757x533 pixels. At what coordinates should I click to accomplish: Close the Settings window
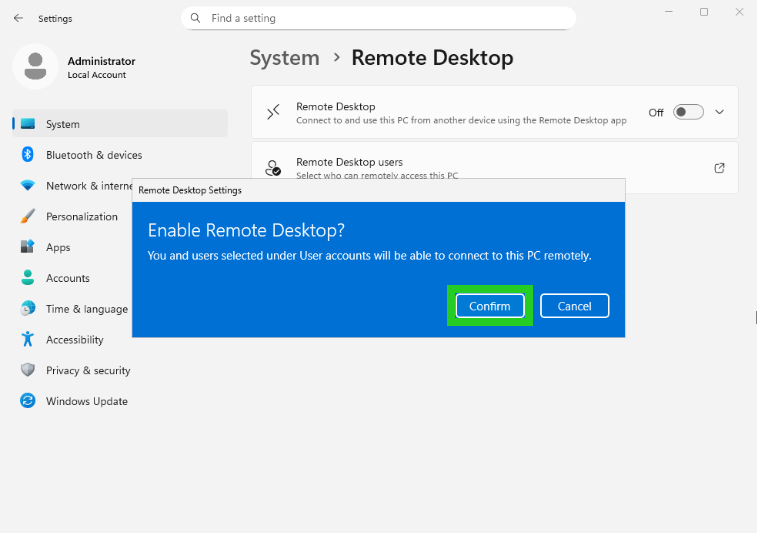point(739,12)
